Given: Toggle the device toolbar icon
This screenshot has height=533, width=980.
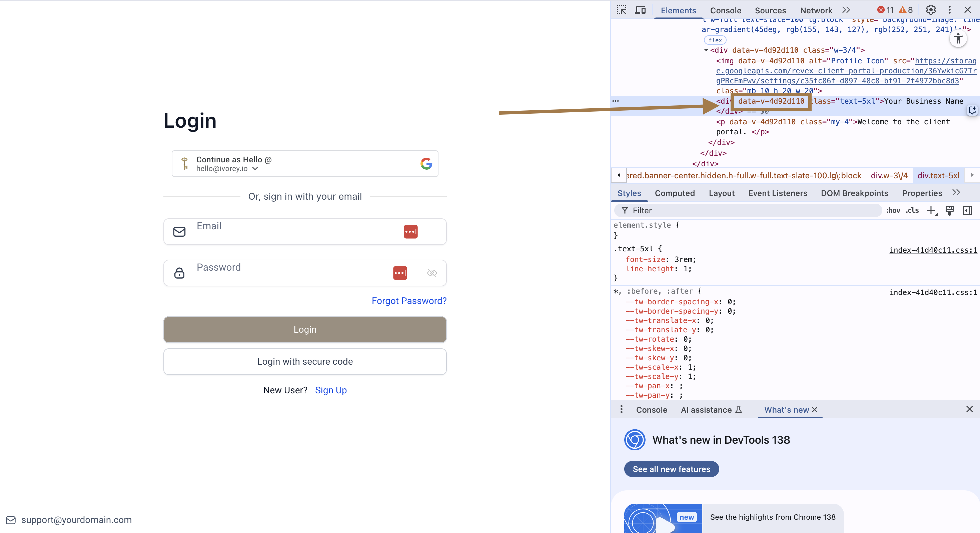Looking at the screenshot, I should point(640,10).
